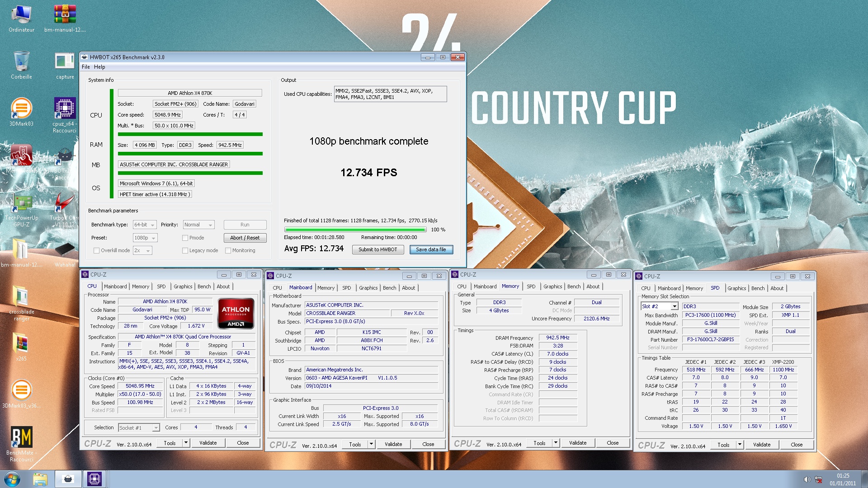Click the Core Speed 5048.95 MHz field
This screenshot has width=868, height=488.
coord(140,386)
